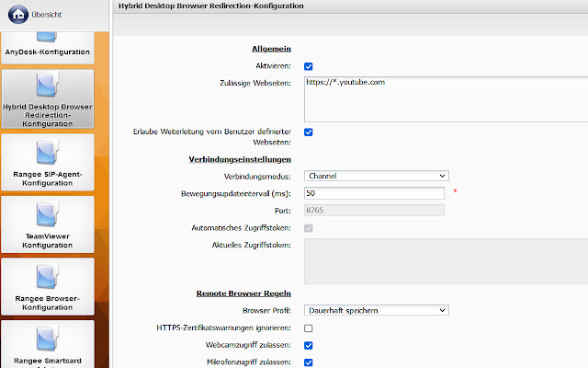This screenshot has height=368, width=588.
Task: Click the Rangee SIP-Agent document icon
Action: pyautogui.click(x=47, y=152)
